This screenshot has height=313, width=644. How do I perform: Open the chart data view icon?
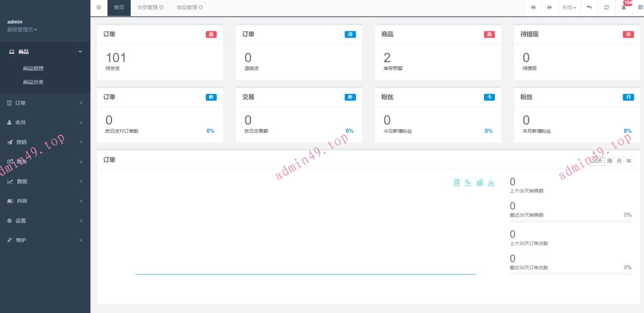click(457, 183)
